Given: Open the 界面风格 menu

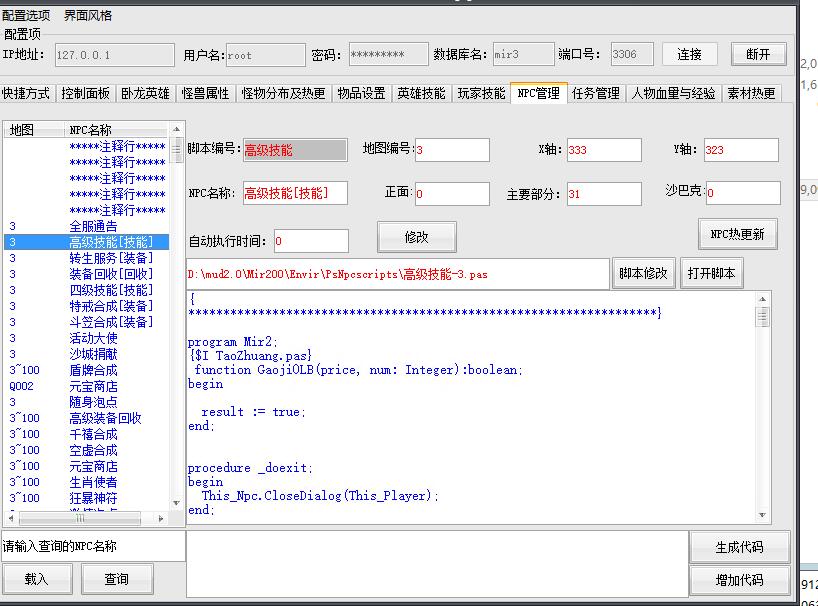Looking at the screenshot, I should [88, 16].
